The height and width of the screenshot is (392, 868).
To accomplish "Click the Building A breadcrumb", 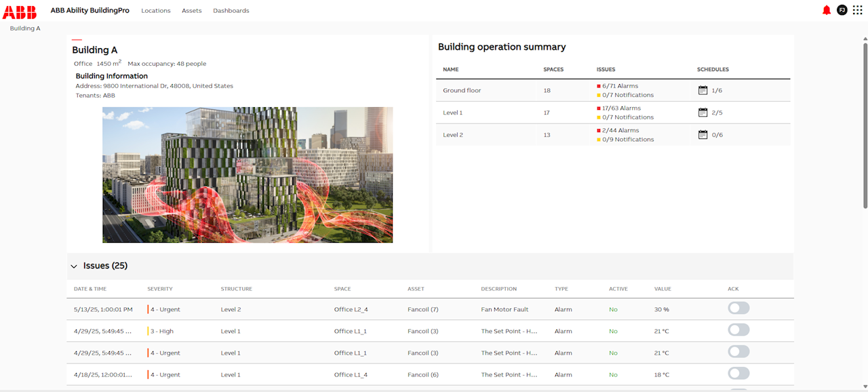I will click(25, 28).
